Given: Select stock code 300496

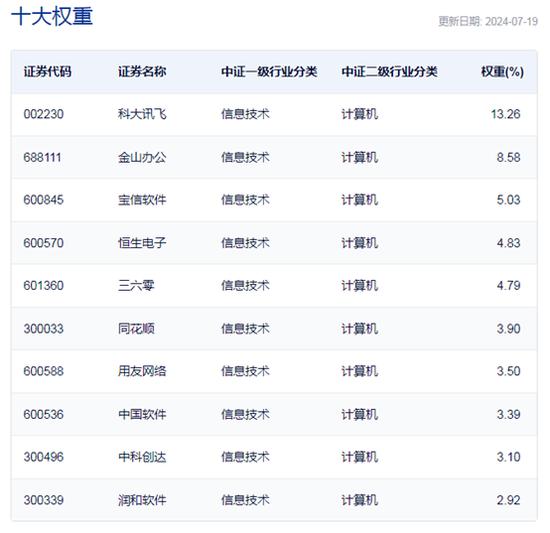Looking at the screenshot, I should 43,457.
